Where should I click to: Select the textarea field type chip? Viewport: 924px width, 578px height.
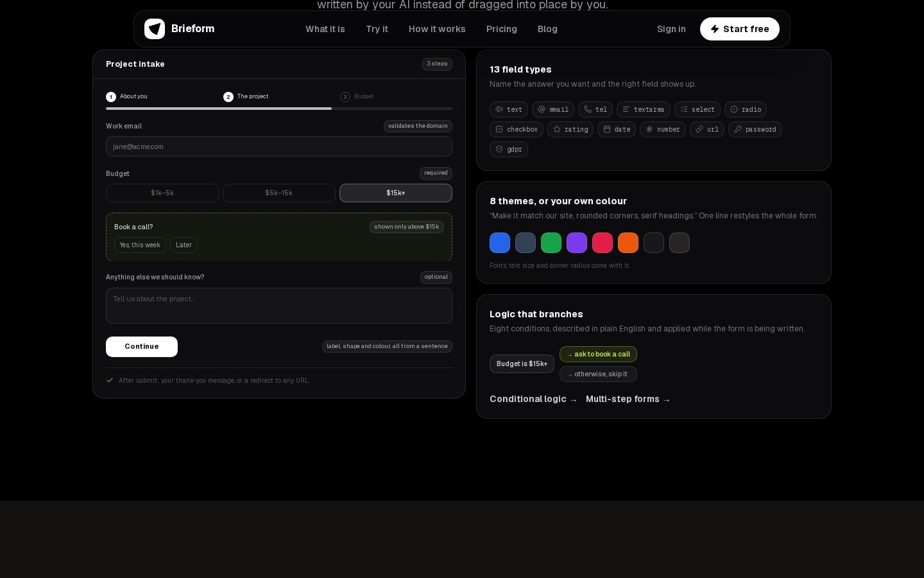click(x=644, y=109)
